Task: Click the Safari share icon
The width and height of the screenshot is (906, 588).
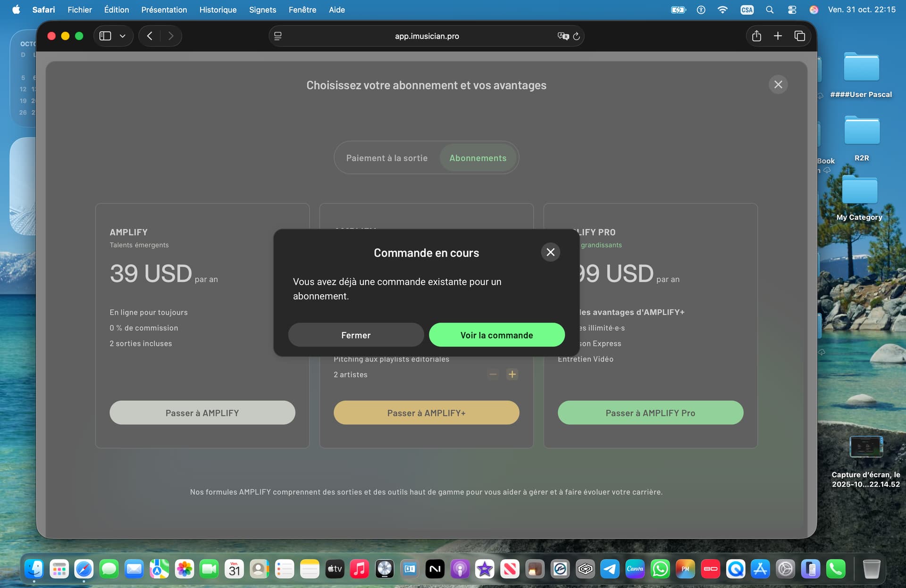Action: click(756, 36)
